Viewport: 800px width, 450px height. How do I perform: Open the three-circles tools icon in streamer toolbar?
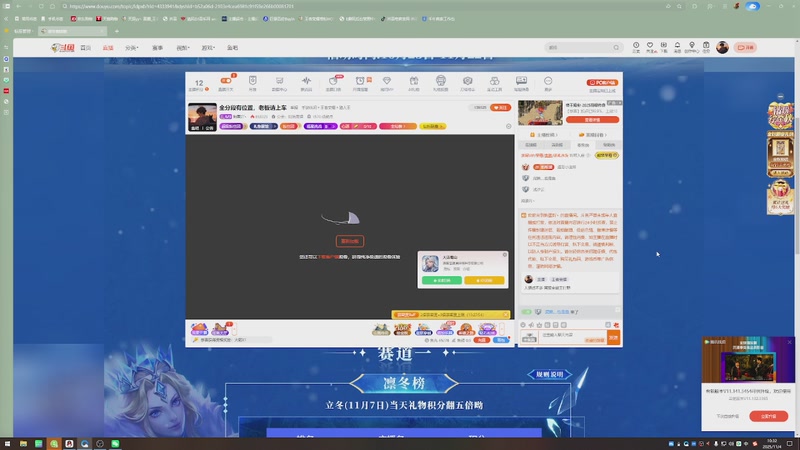pyautogui.click(x=494, y=81)
